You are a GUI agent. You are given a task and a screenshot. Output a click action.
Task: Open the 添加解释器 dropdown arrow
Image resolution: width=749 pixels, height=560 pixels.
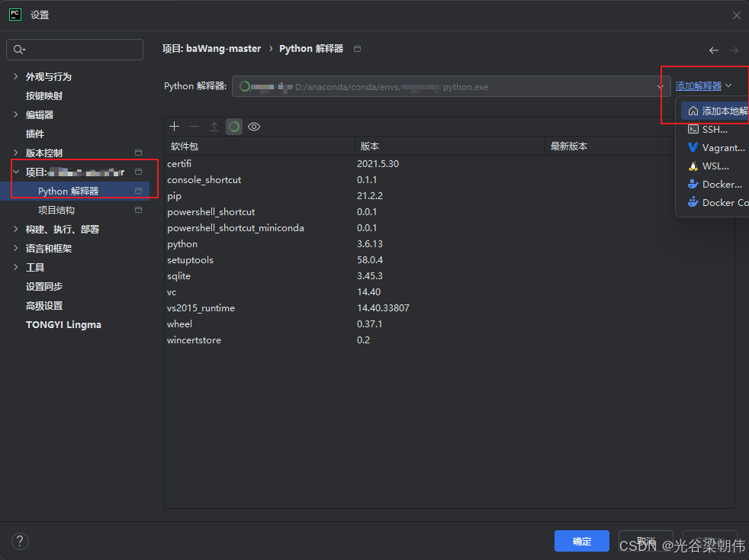pyautogui.click(x=728, y=86)
